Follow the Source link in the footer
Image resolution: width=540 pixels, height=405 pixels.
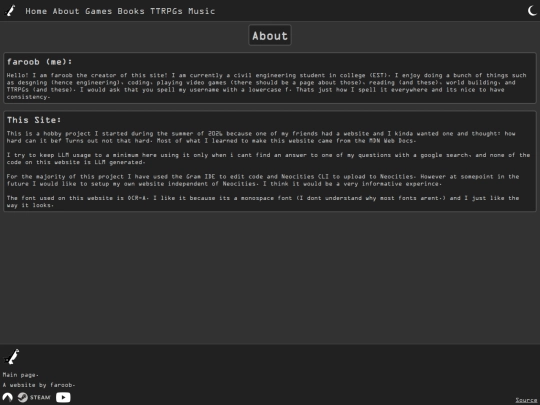(526, 400)
